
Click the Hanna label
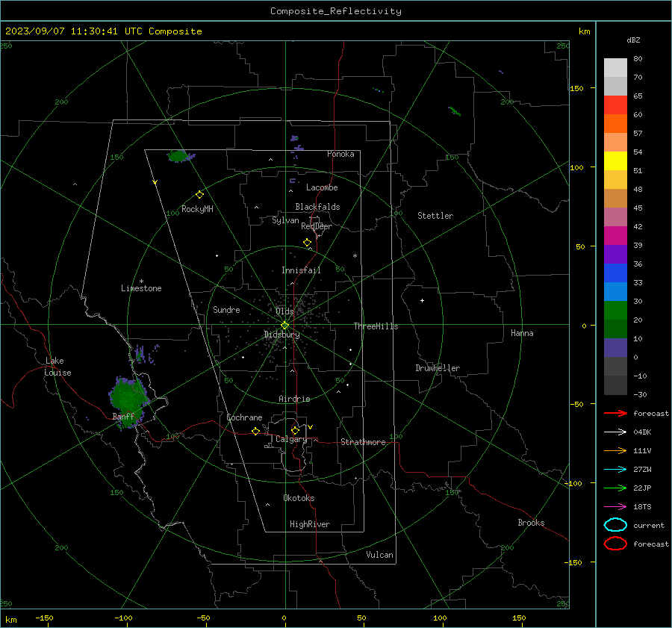522,333
